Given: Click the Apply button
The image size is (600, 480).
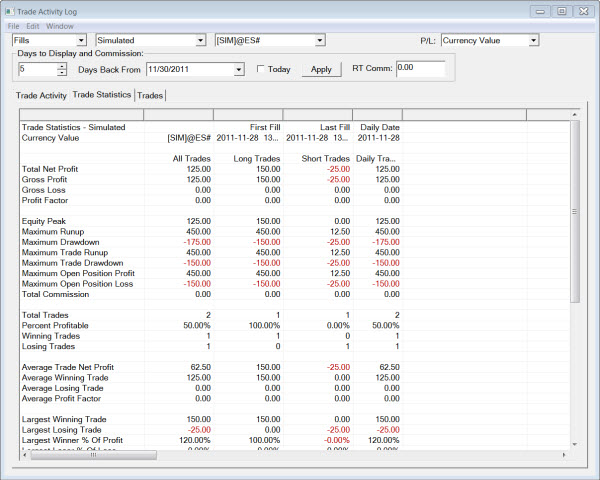Looking at the screenshot, I should [321, 70].
